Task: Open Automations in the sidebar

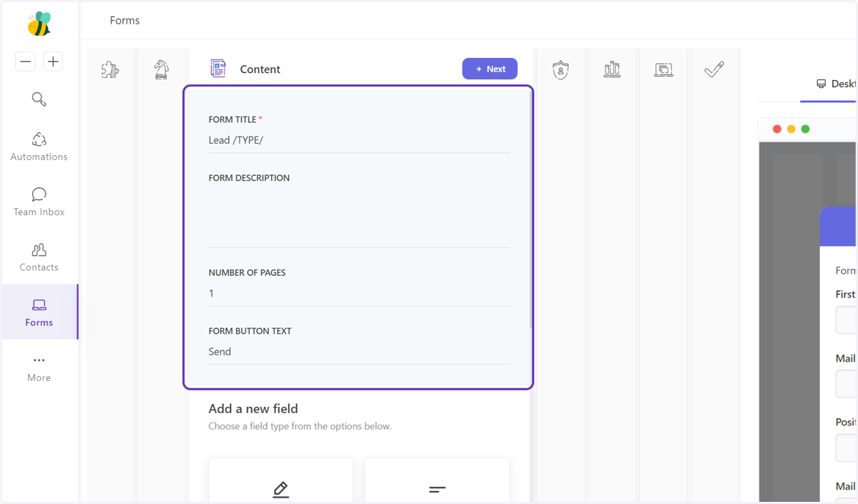Action: pos(39,147)
